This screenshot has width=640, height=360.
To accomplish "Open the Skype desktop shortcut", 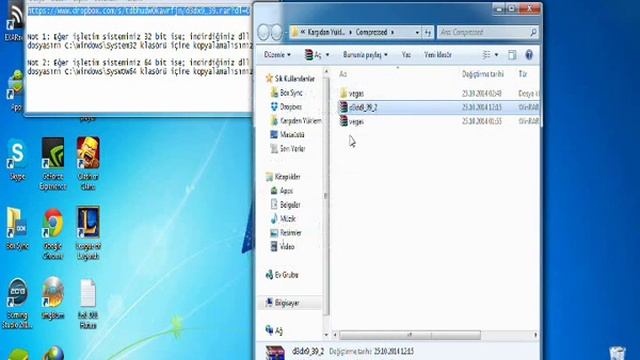I will coord(17,160).
